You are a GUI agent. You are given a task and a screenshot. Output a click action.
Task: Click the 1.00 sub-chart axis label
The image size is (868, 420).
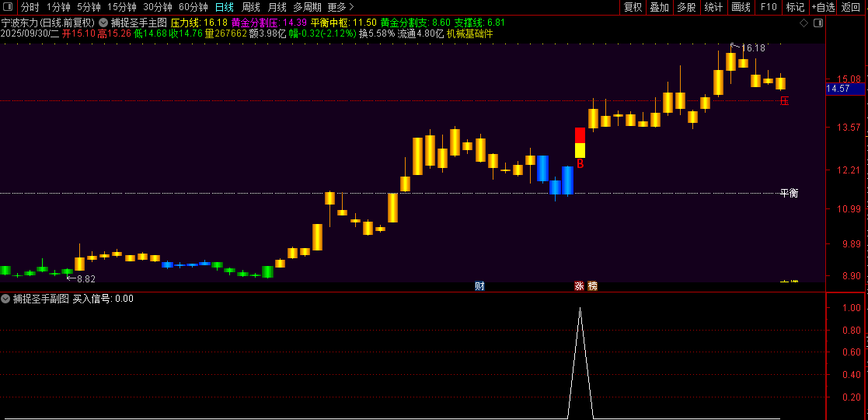point(852,308)
